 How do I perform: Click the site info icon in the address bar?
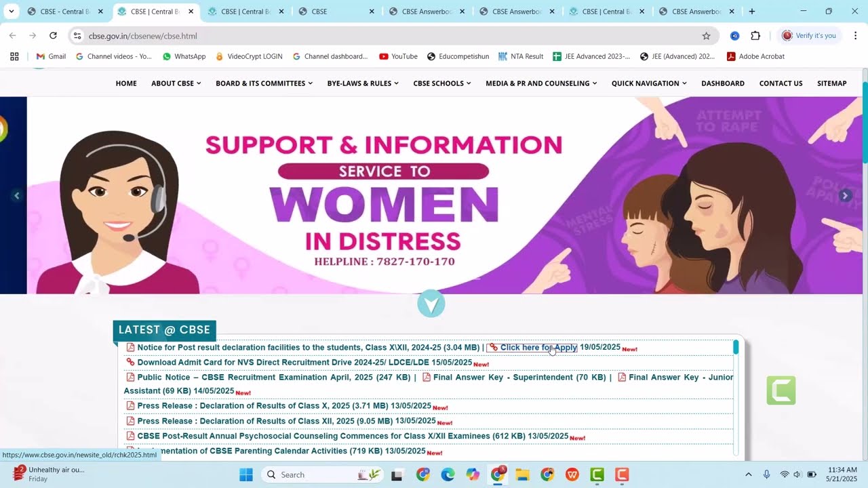77,36
